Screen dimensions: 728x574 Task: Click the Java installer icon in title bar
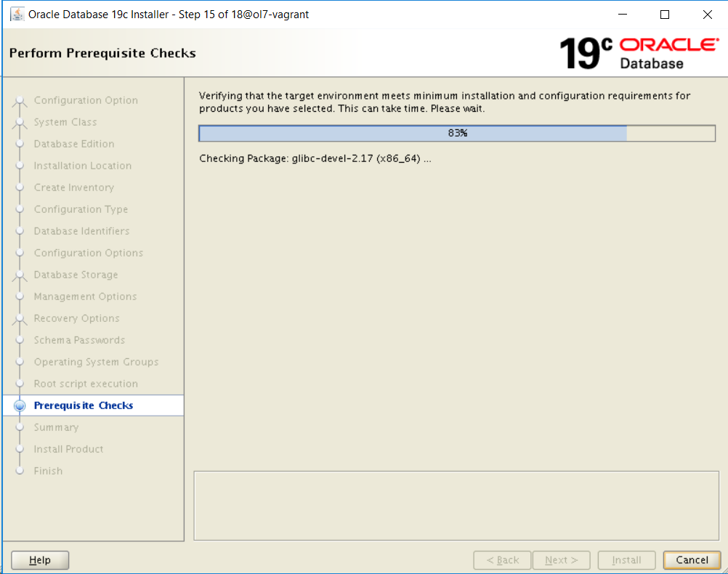(x=17, y=15)
